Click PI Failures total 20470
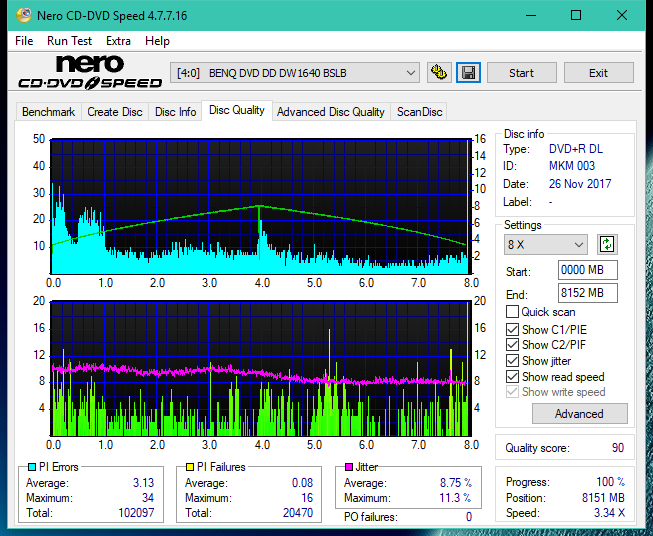The height and width of the screenshot is (536, 653). tap(298, 513)
